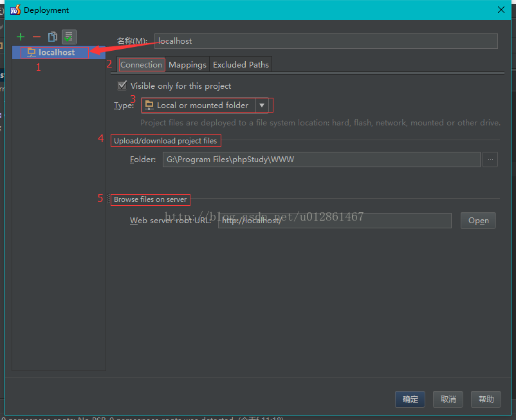Viewport: 516px width, 420px height.
Task: Cancel the dialog with 取消 button
Action: tap(448, 399)
